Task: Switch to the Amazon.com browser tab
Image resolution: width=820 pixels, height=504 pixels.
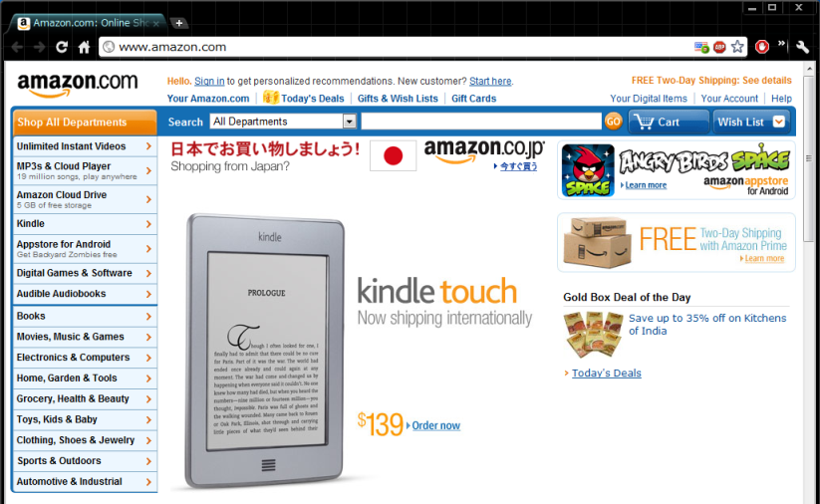Action: [x=88, y=23]
